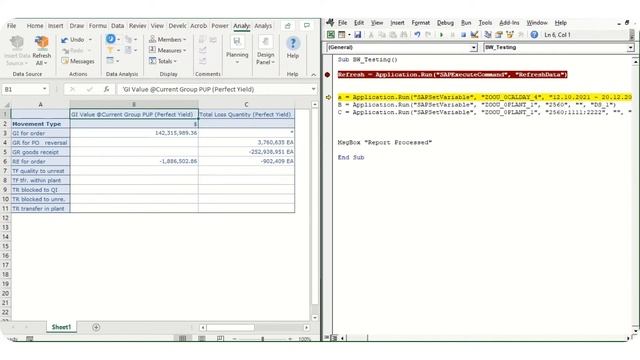The height and width of the screenshot is (360, 640).
Task: Select the column C header
Action: tap(246, 104)
